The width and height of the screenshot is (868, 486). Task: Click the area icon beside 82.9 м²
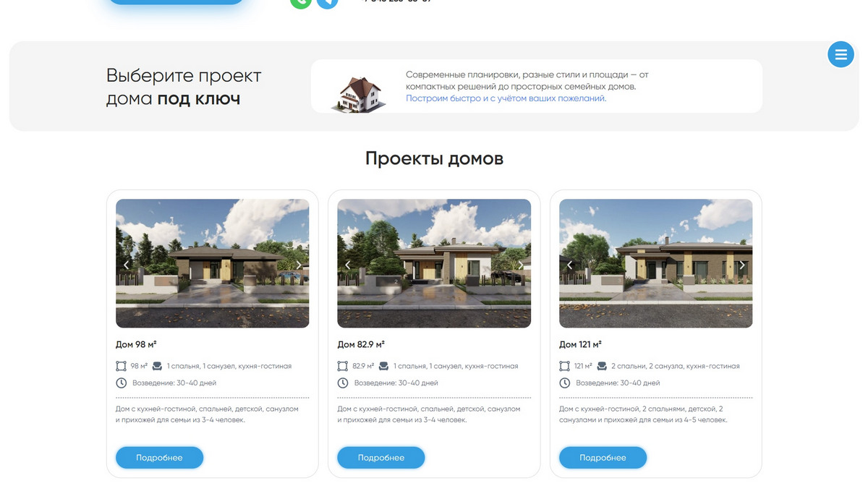coord(343,366)
